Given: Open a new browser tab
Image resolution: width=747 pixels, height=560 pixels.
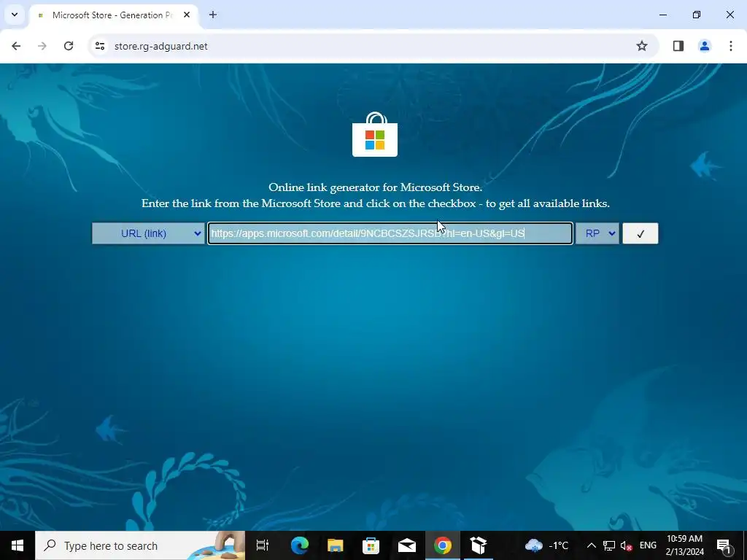Looking at the screenshot, I should coord(213,15).
